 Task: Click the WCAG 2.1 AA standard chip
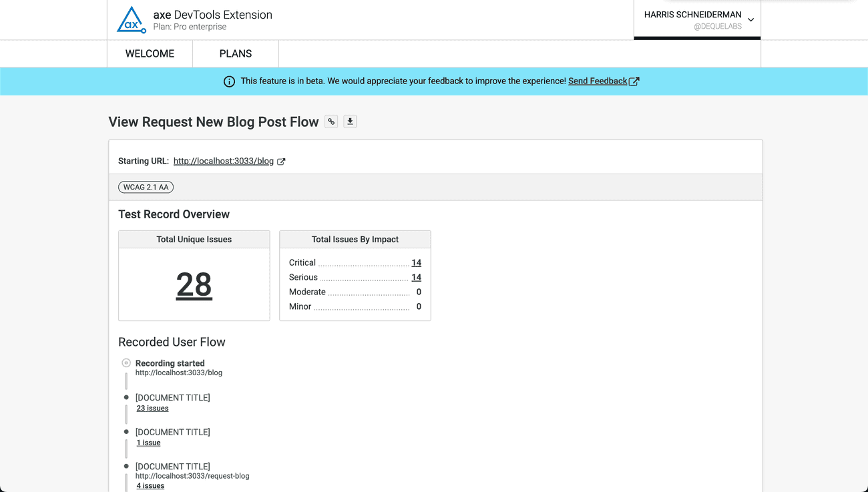coord(146,187)
